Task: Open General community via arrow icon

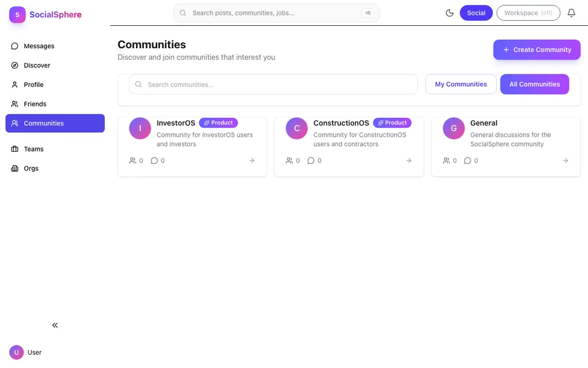Action: click(x=566, y=161)
